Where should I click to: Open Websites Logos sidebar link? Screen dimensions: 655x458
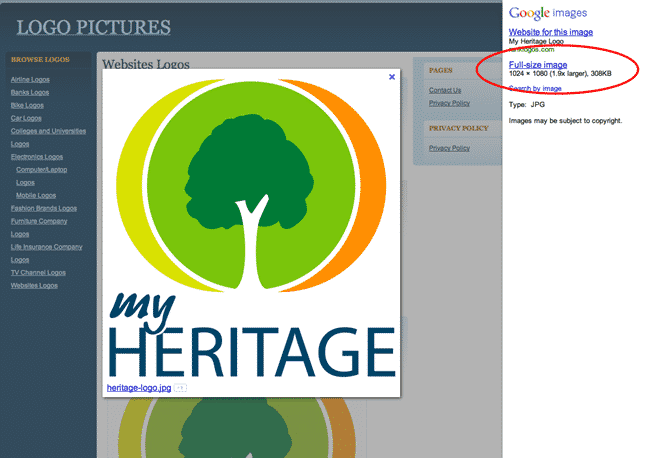(34, 285)
